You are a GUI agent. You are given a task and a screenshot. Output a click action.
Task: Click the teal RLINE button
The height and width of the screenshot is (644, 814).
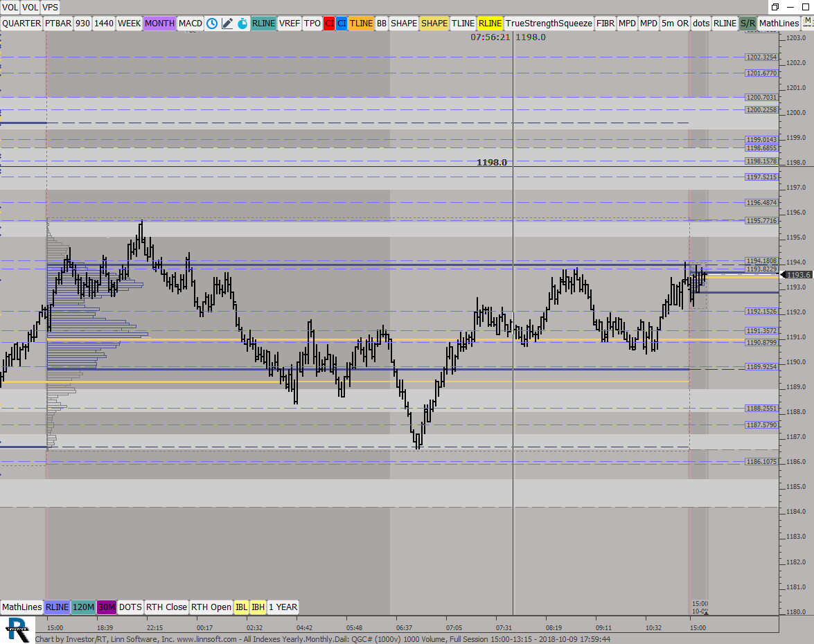coord(263,24)
